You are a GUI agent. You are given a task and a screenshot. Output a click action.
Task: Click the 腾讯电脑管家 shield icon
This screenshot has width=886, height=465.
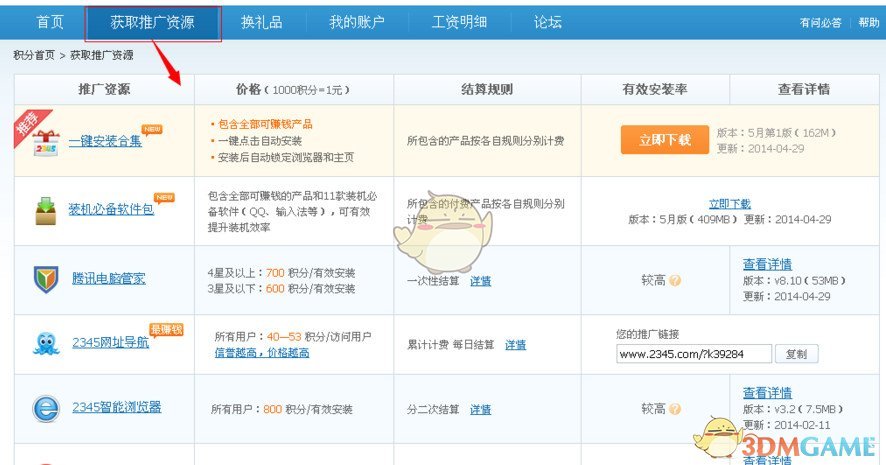pyautogui.click(x=46, y=279)
